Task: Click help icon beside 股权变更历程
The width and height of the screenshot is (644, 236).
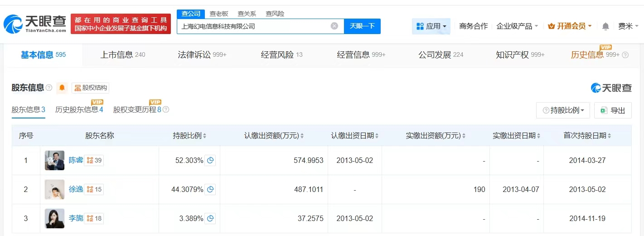Action: [x=166, y=109]
